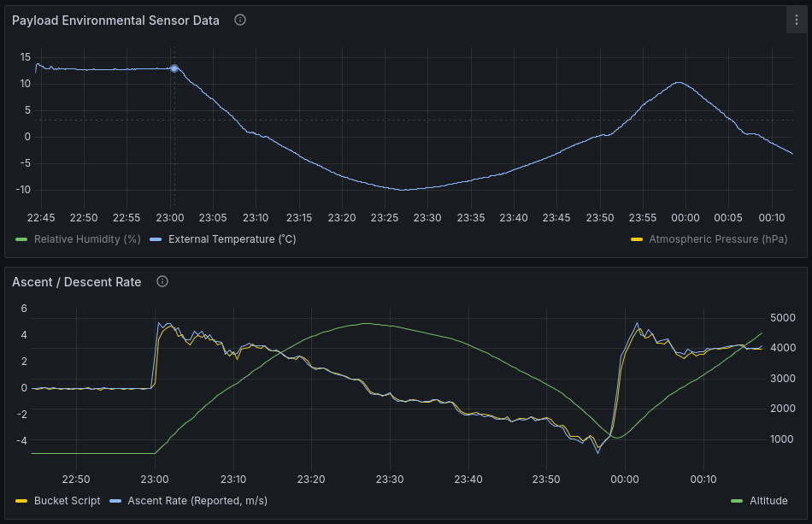Image resolution: width=812 pixels, height=524 pixels.
Task: Toggle the External Temperature (°C) legend label
Action: click(x=232, y=239)
